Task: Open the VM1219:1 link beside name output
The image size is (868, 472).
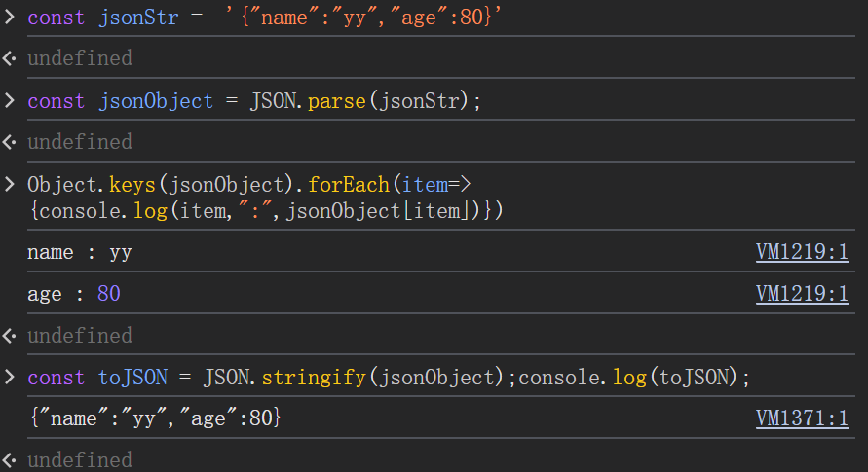Action: 802,252
